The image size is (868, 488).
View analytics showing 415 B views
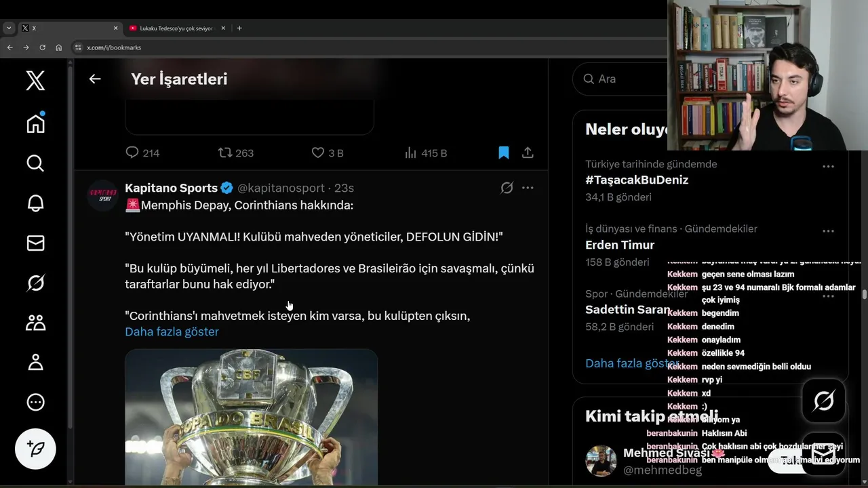pyautogui.click(x=425, y=152)
